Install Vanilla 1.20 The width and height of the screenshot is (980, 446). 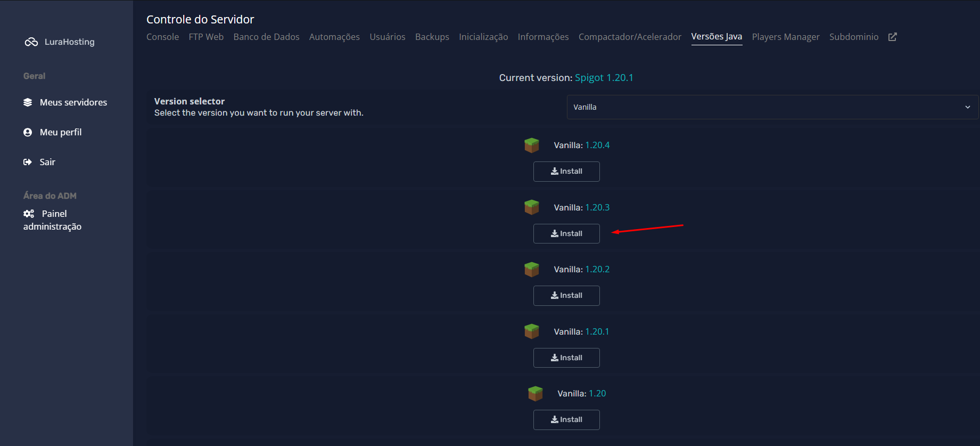click(566, 420)
